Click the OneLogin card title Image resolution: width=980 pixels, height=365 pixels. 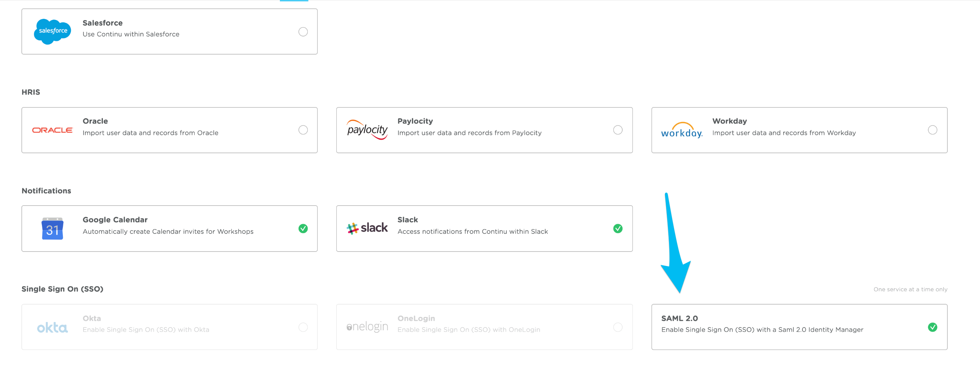click(x=416, y=319)
